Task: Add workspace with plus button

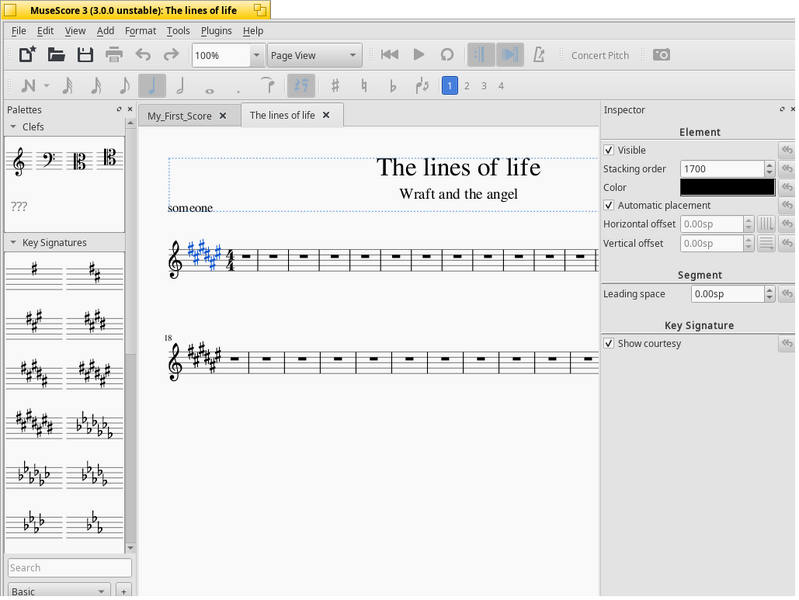Action: coord(123,591)
